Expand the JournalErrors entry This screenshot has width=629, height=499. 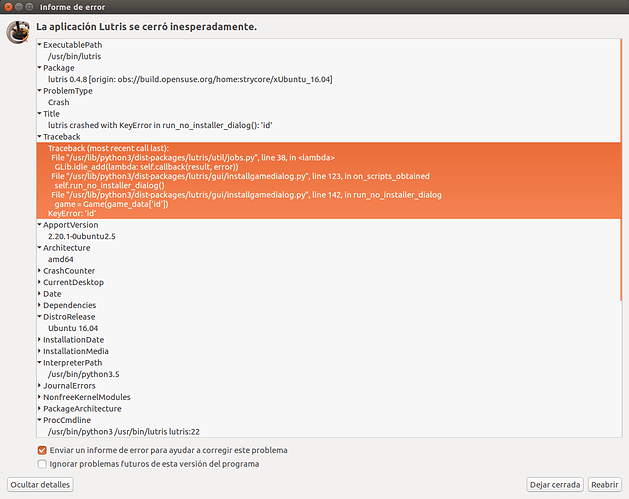(x=39, y=385)
